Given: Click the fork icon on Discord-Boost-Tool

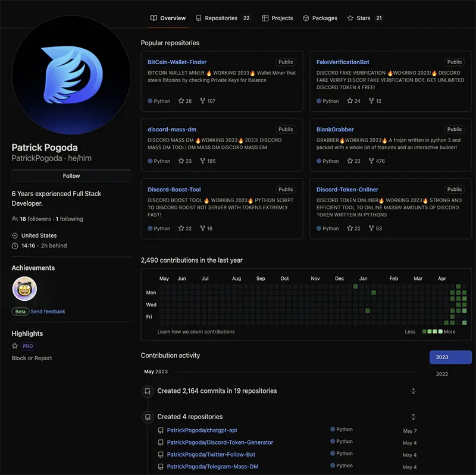Looking at the screenshot, I should tap(203, 228).
